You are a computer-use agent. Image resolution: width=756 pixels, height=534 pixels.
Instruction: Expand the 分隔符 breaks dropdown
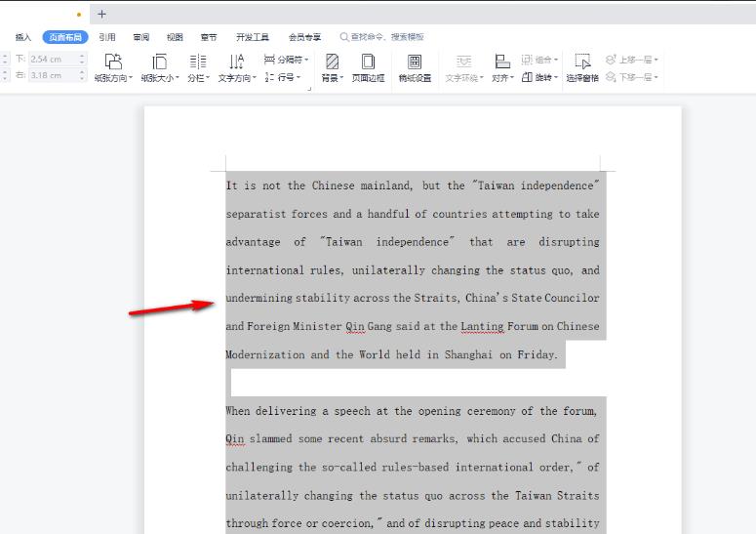point(287,60)
